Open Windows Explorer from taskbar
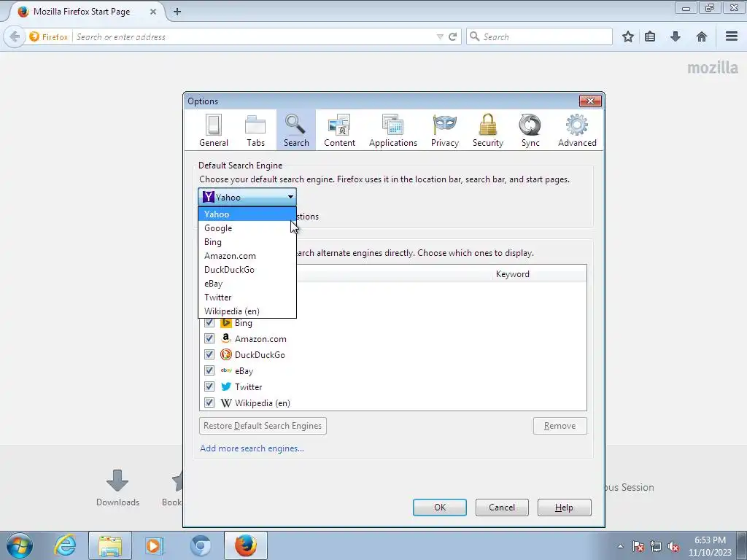This screenshot has height=560, width=747. click(x=110, y=545)
